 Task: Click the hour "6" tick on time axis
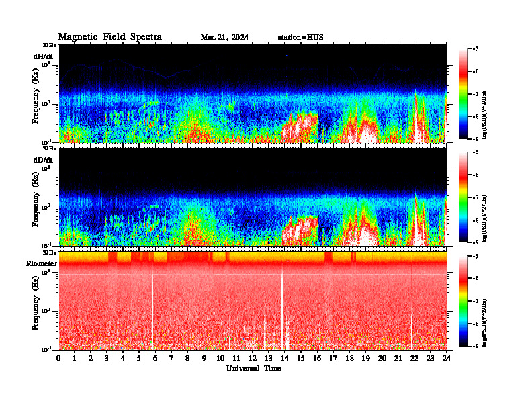(155, 358)
